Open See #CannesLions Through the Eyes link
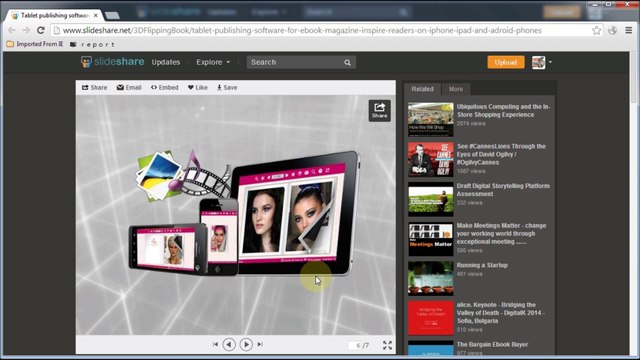This screenshot has width=640, height=360. pos(501,154)
